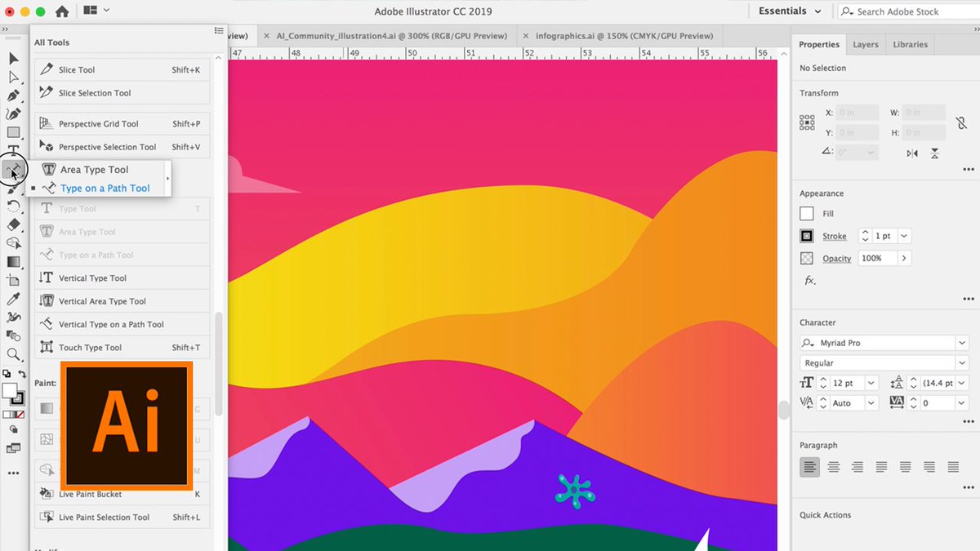Justify with last line aligned left

pyautogui.click(x=881, y=467)
